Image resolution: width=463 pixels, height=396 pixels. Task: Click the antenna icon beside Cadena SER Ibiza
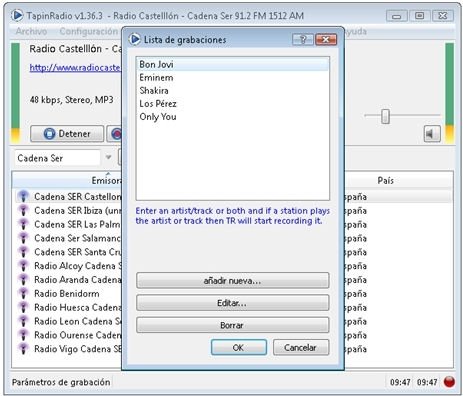pos(23,210)
